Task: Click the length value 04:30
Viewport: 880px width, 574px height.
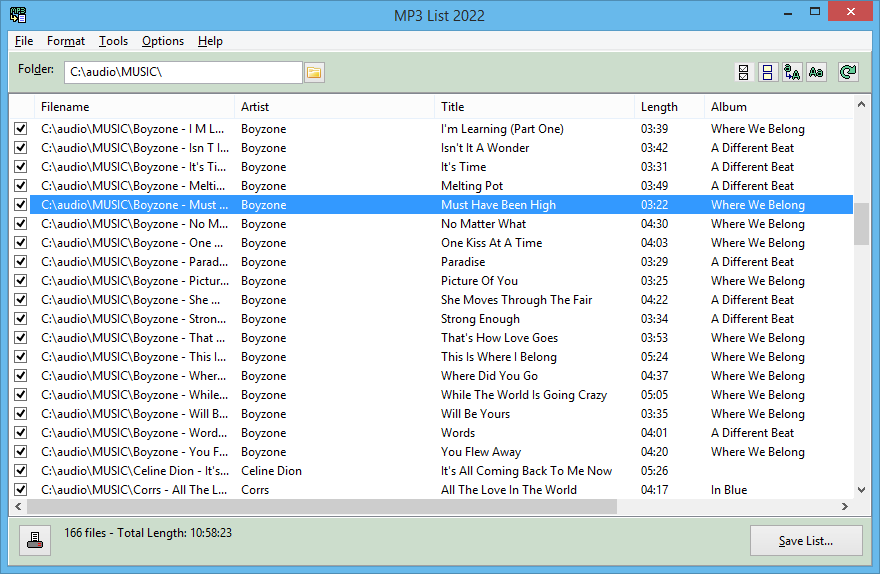Action: click(654, 224)
